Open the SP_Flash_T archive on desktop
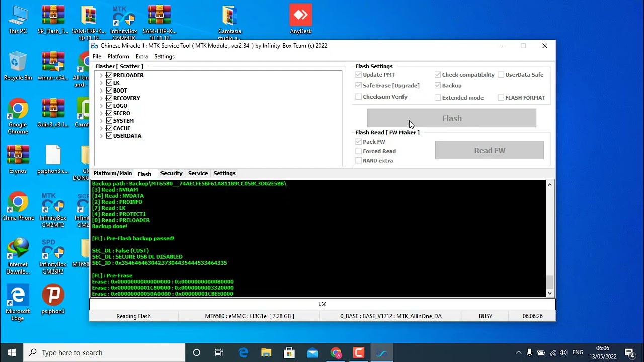 tap(53, 20)
